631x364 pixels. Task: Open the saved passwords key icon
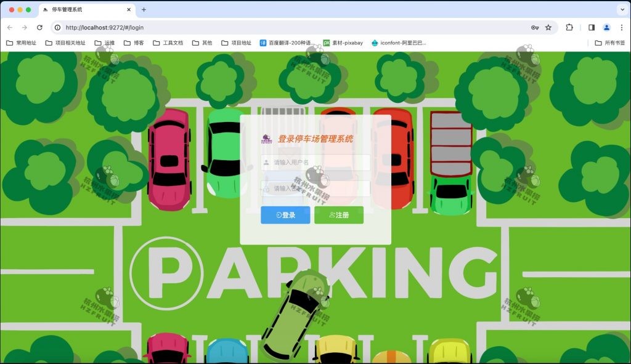534,28
